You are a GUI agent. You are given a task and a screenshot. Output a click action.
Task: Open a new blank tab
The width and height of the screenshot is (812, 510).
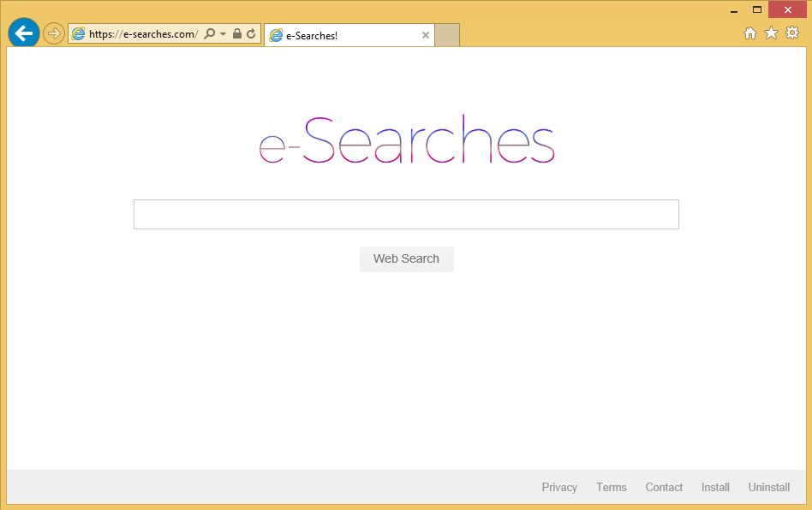click(447, 35)
